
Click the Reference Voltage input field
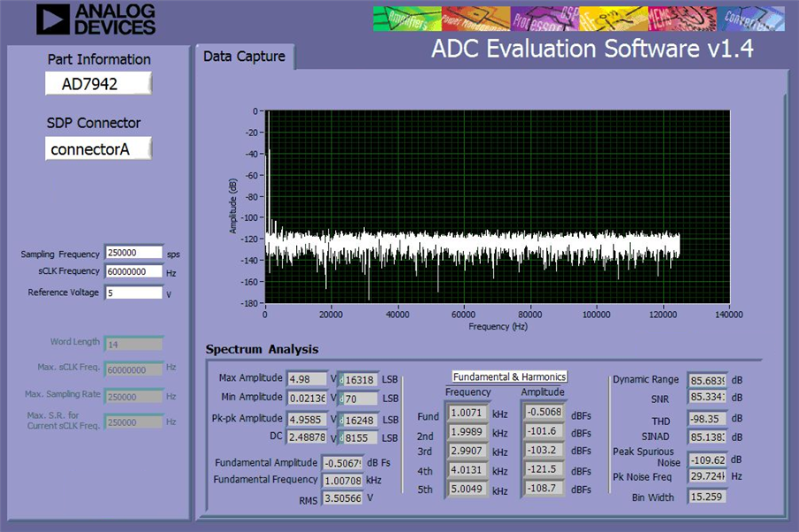pyautogui.click(x=134, y=293)
